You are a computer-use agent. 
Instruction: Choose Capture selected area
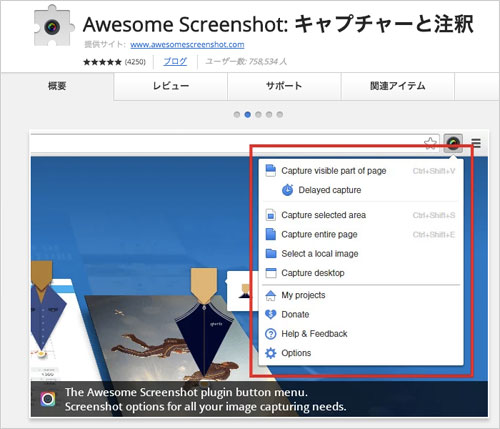click(x=323, y=215)
